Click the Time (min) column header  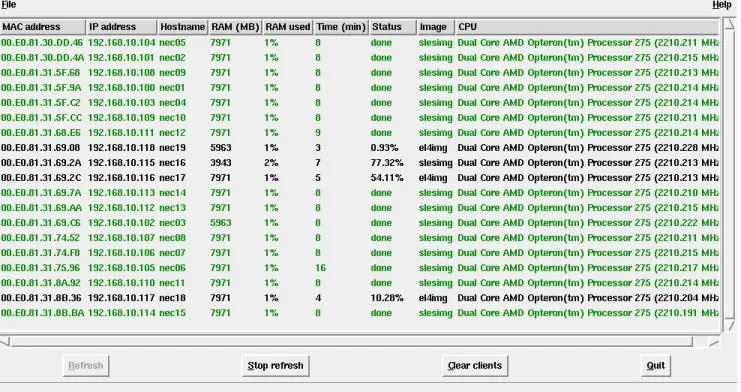click(x=341, y=27)
